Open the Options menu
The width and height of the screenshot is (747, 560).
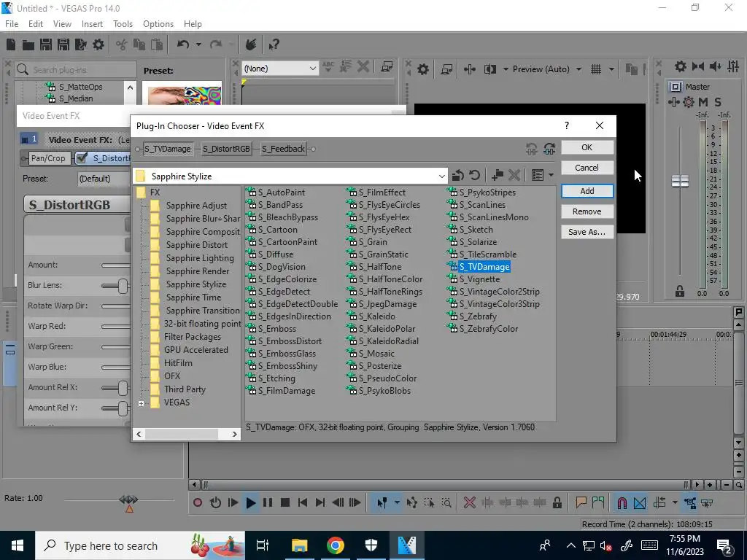158,24
